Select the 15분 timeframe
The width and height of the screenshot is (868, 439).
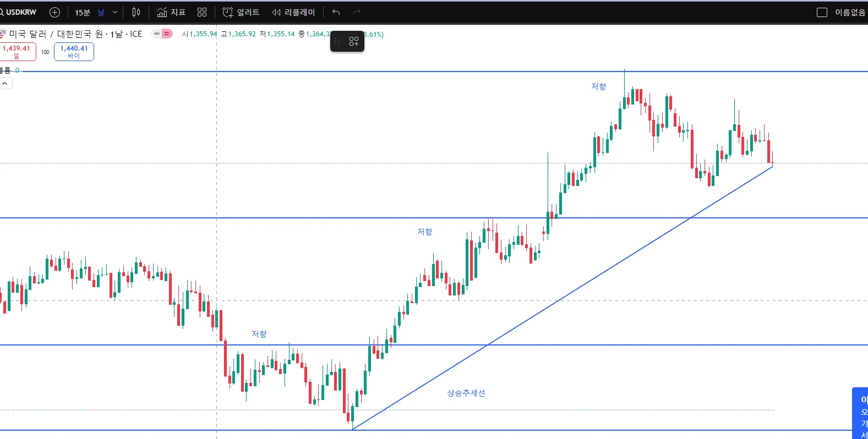click(83, 12)
